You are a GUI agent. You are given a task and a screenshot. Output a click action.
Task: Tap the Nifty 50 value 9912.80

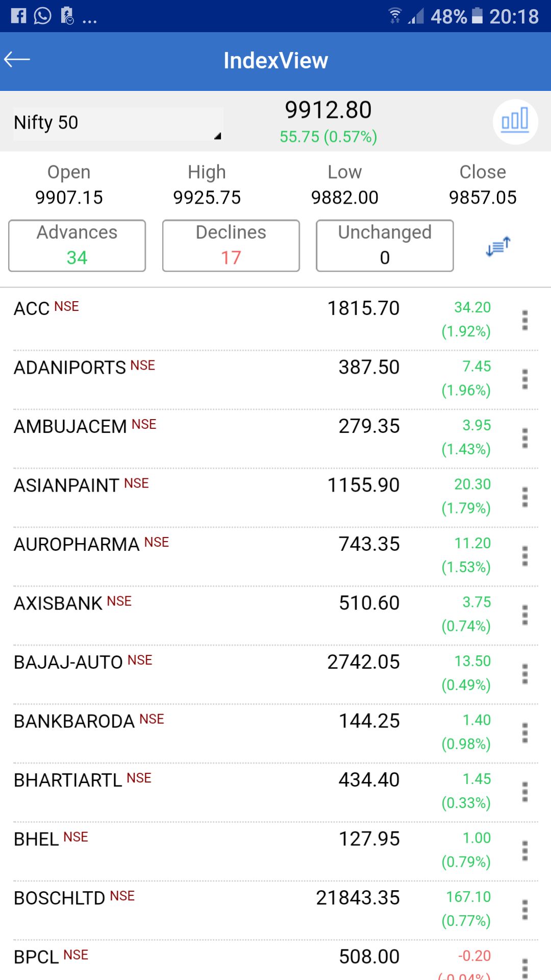[x=328, y=110]
